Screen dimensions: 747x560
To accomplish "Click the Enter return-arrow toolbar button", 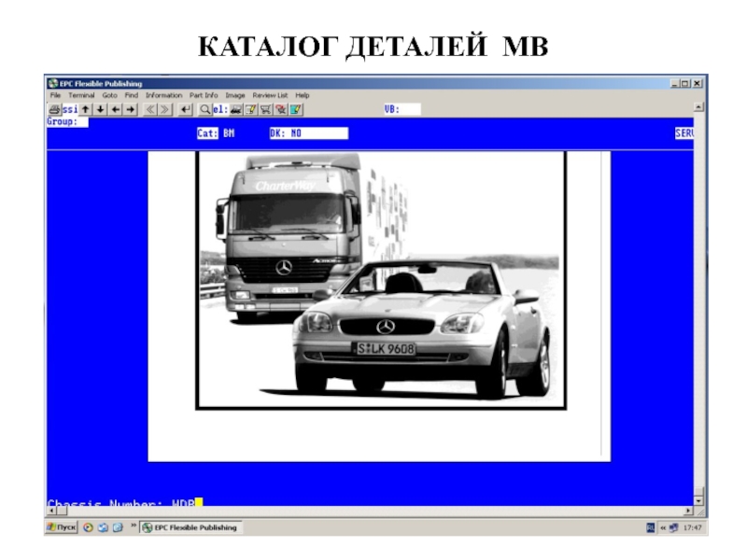I will coord(185,109).
